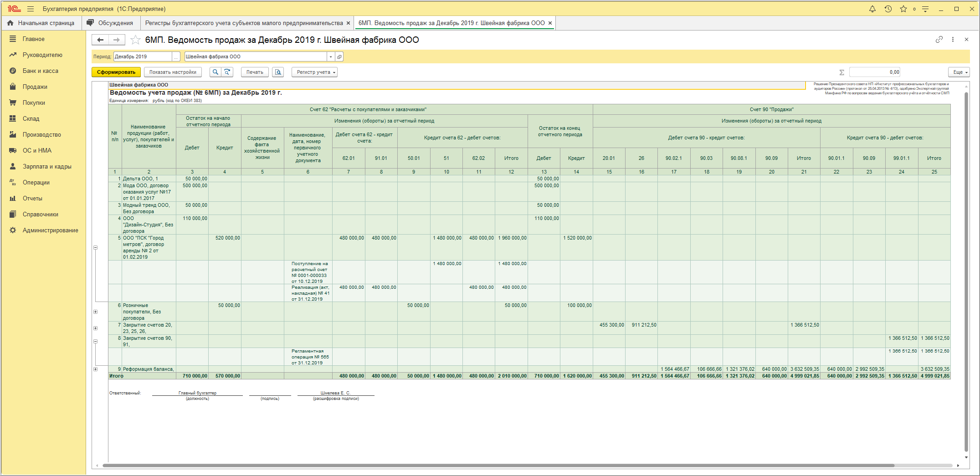Open favorites star in title bar
Viewport: 980px width, 476px height.
point(903,9)
